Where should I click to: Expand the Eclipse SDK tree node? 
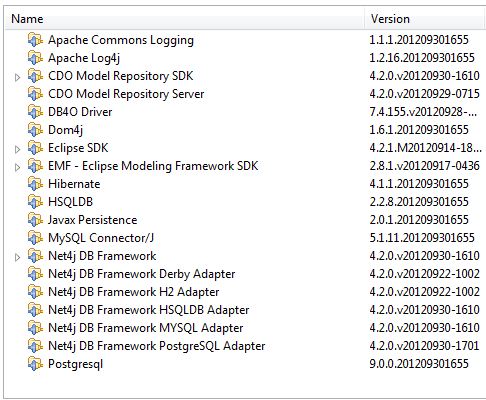[18, 150]
